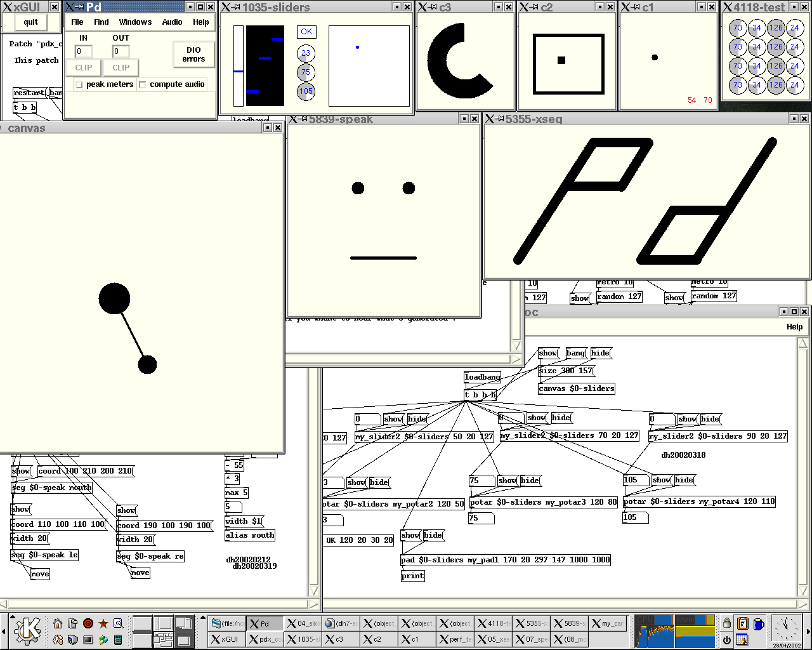Click the 'alias mouth' object
This screenshot has width=812, height=650.
[250, 535]
